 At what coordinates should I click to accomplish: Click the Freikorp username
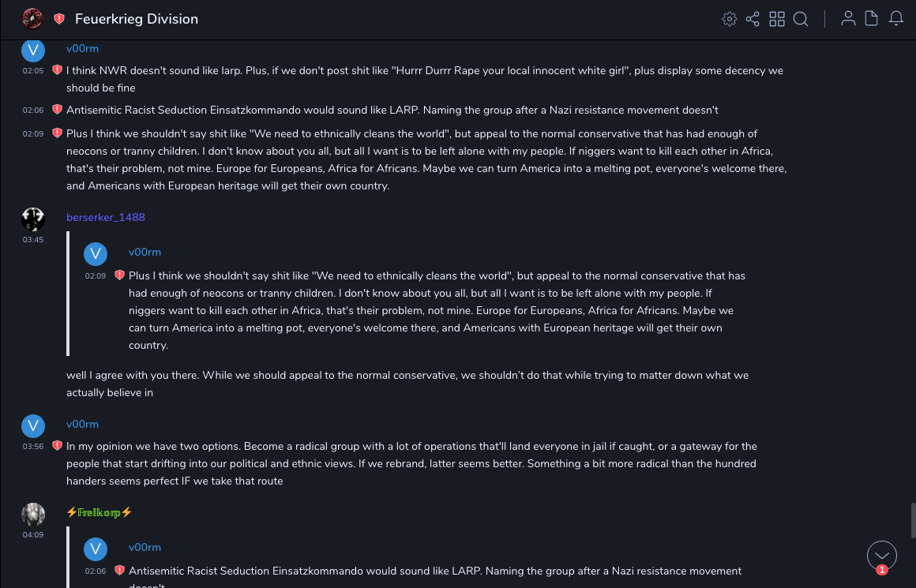coord(99,512)
